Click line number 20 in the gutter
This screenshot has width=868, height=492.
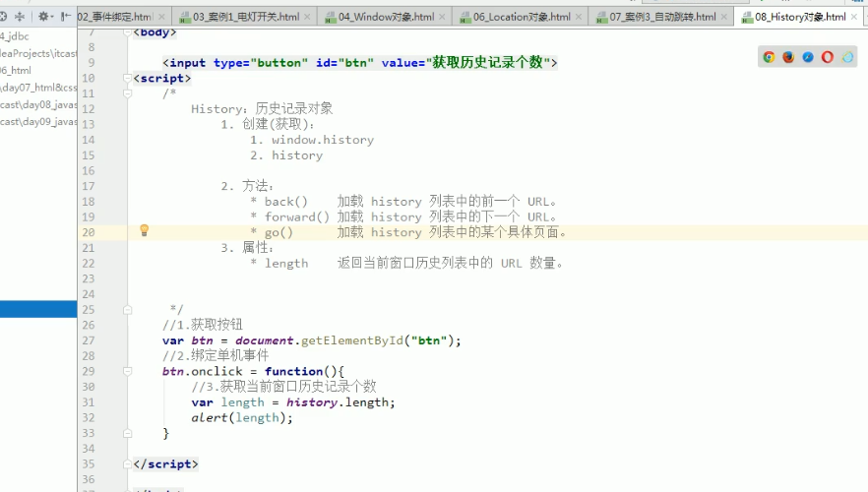click(x=89, y=232)
